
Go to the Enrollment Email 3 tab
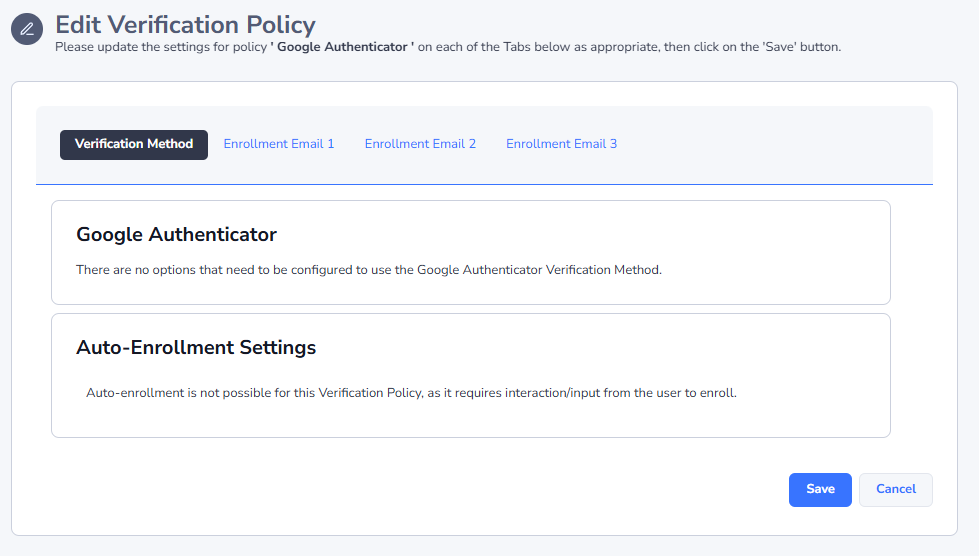coord(561,144)
